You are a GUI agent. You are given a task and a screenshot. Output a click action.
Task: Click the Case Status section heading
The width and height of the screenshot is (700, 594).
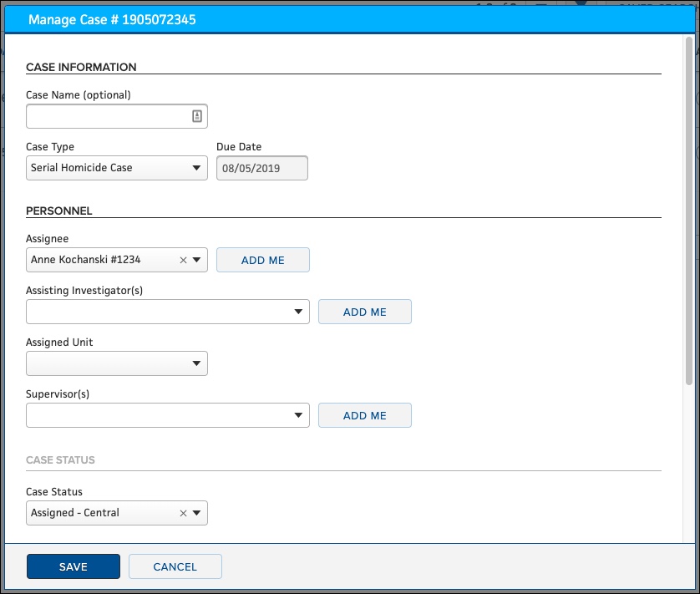point(60,459)
